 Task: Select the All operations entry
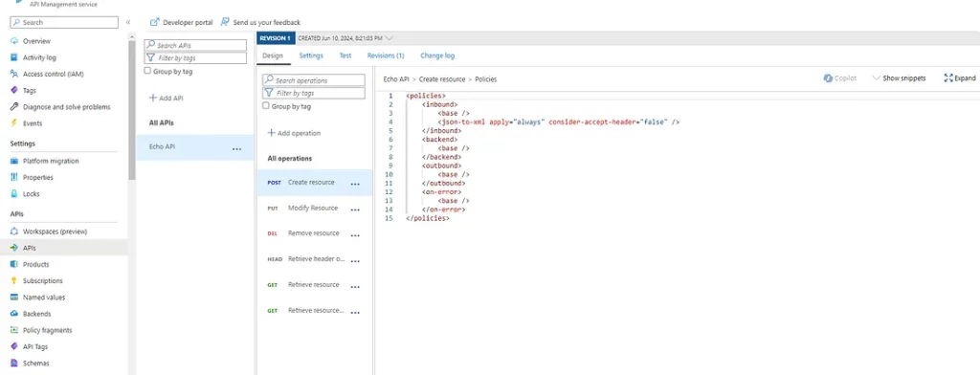(289, 159)
